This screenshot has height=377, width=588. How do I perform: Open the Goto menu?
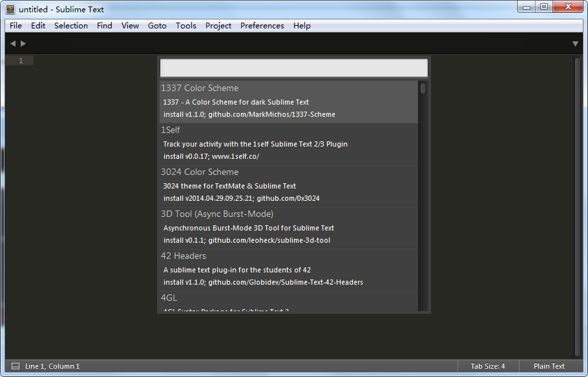[x=157, y=25]
